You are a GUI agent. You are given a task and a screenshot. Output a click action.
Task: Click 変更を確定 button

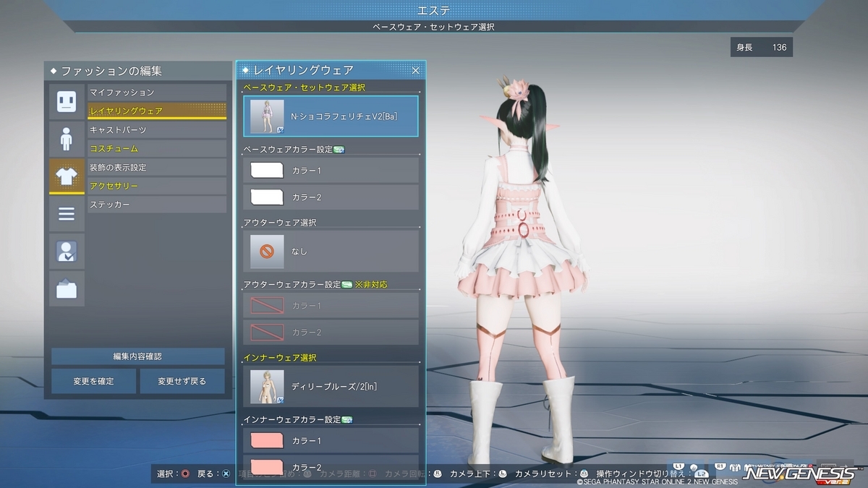93,381
